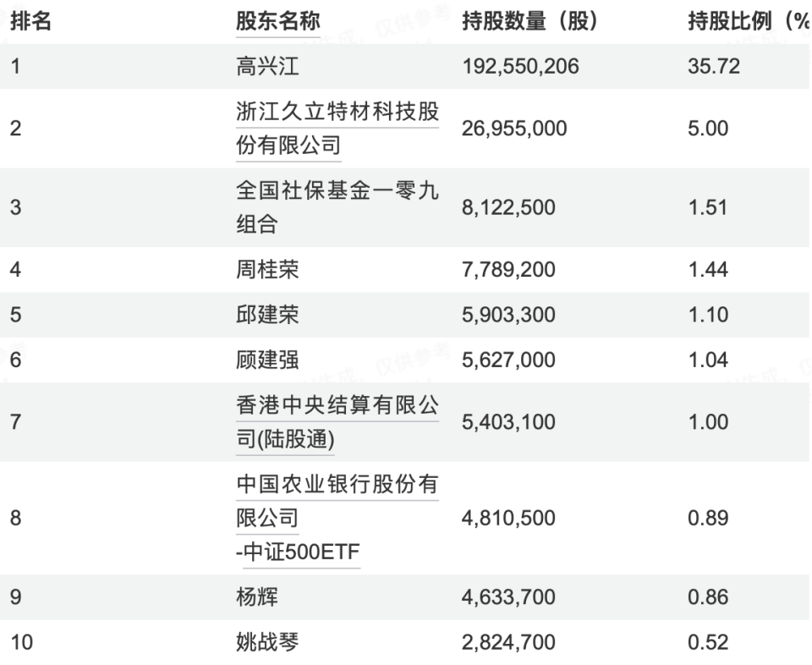The height and width of the screenshot is (665, 812).
Task: Select the 35.72 percentage cell
Action: click(x=715, y=65)
